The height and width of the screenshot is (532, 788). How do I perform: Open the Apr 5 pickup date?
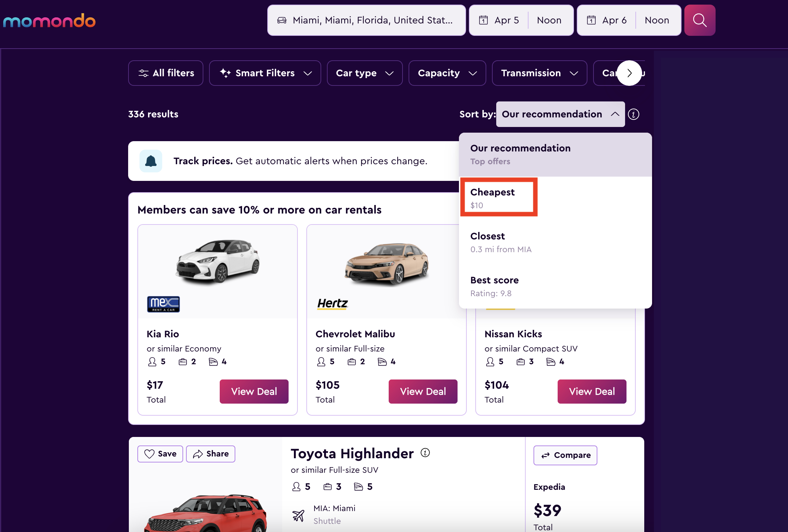pyautogui.click(x=499, y=20)
